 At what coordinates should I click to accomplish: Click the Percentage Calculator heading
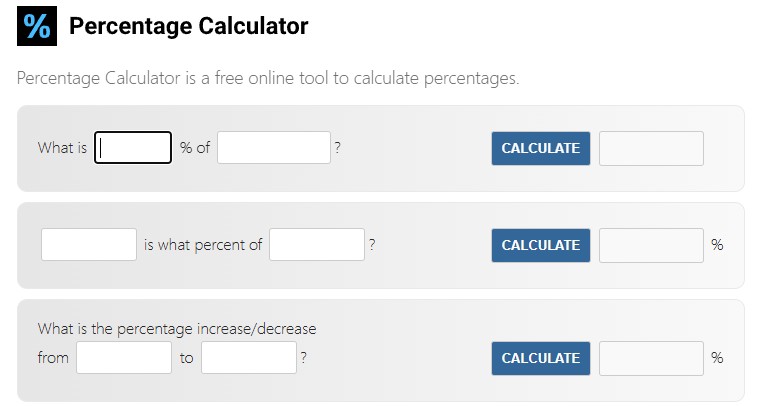188,26
